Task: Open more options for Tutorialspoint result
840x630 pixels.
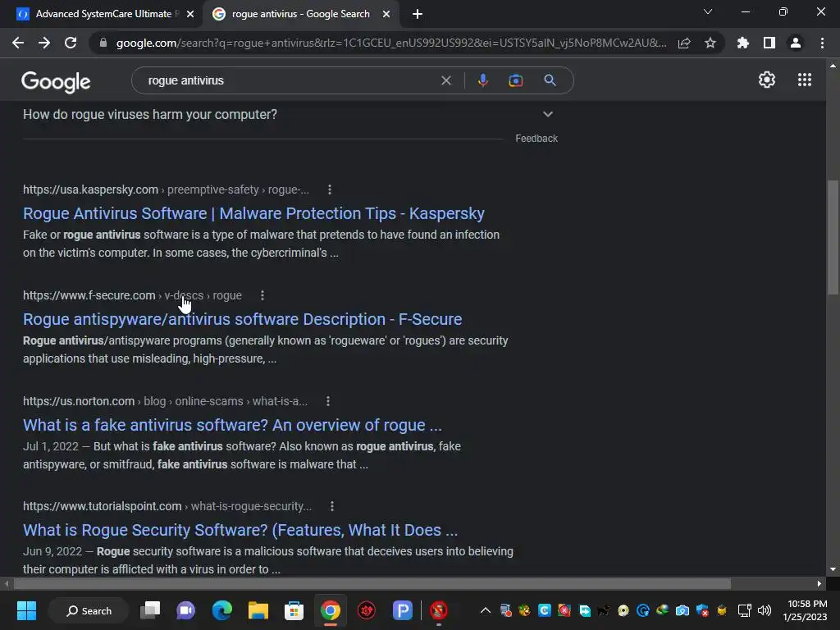Action: coord(332,506)
